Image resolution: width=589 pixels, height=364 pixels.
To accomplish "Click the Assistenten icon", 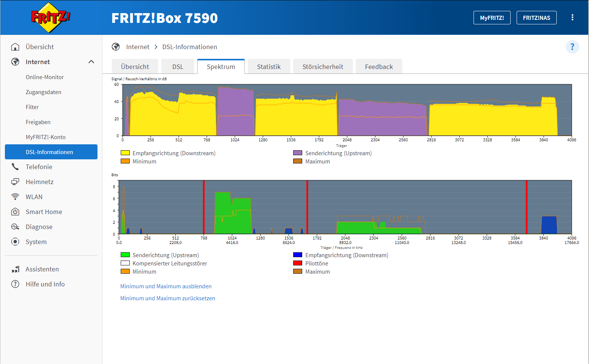I will 15,269.
